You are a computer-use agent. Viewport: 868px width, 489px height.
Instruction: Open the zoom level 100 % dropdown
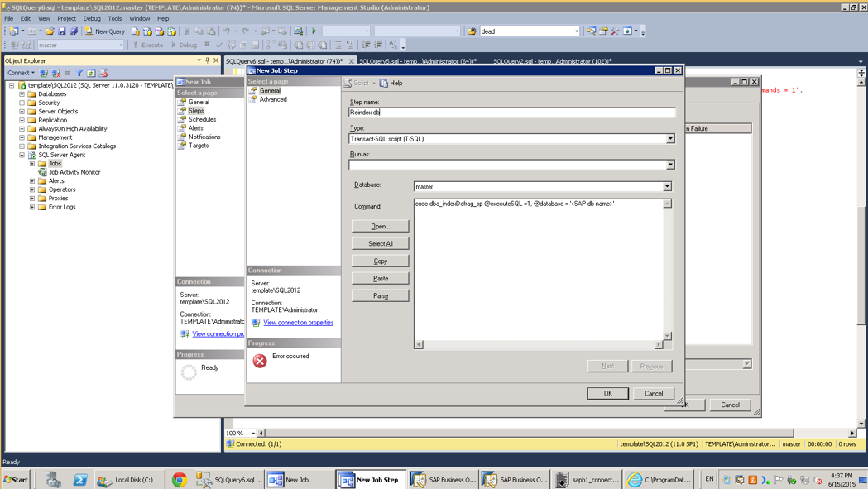click(253, 433)
